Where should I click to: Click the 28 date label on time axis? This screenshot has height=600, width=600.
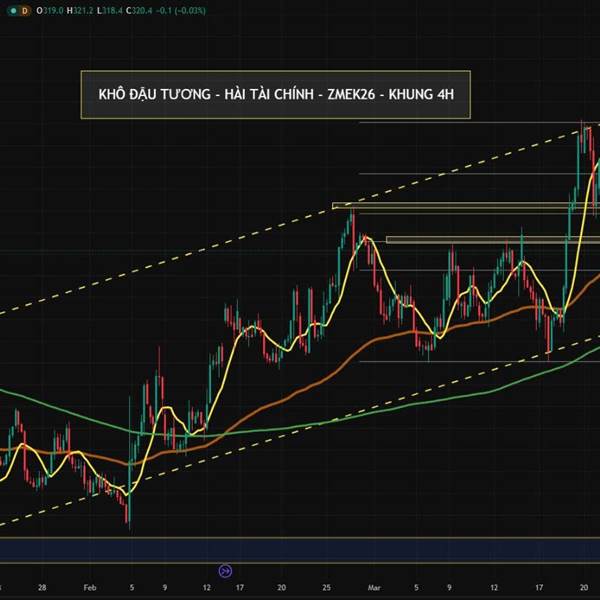(x=42, y=587)
